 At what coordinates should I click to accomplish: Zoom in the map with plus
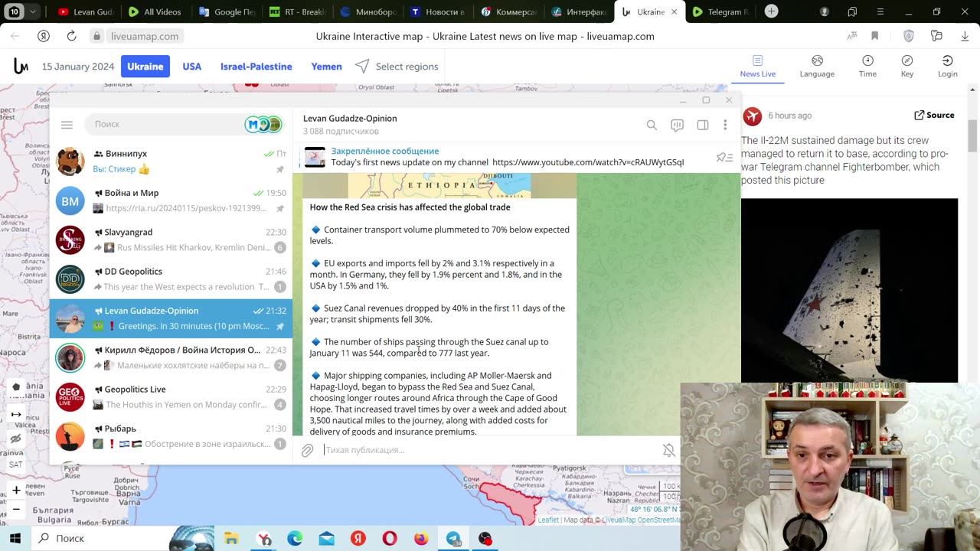(x=16, y=490)
